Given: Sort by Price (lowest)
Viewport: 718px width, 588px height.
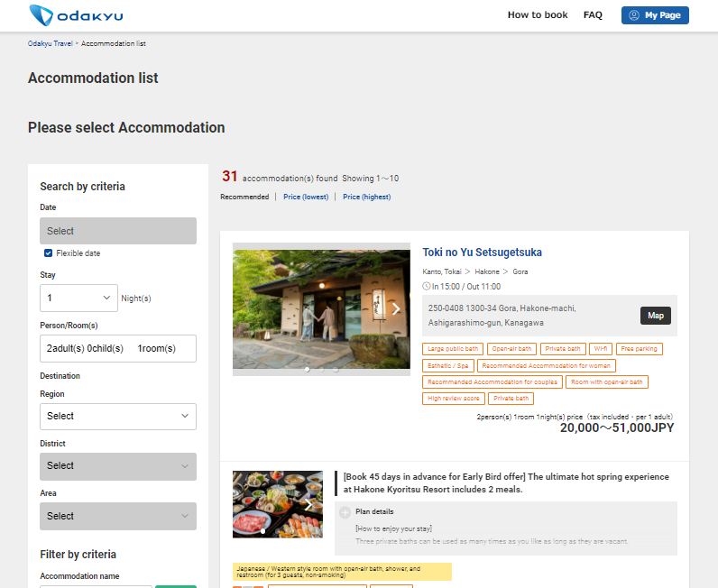Looking at the screenshot, I should click(x=305, y=197).
